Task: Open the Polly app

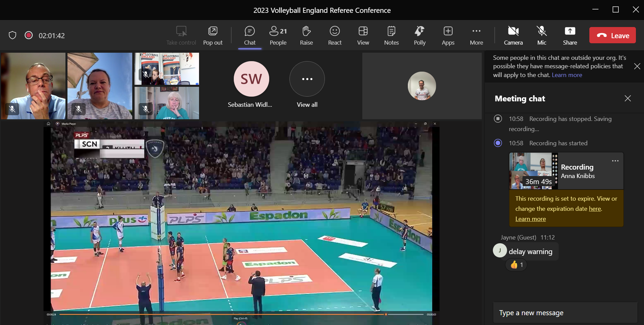Action: pyautogui.click(x=420, y=35)
